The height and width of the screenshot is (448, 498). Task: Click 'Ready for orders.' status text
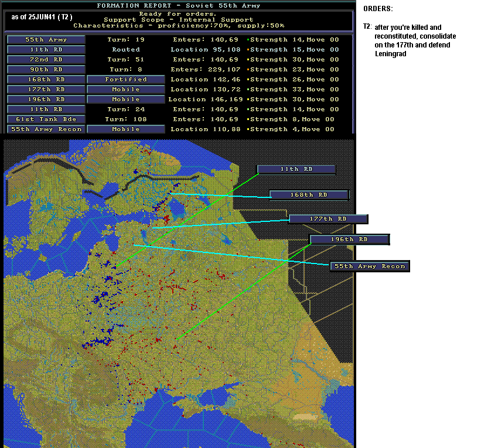(x=178, y=14)
